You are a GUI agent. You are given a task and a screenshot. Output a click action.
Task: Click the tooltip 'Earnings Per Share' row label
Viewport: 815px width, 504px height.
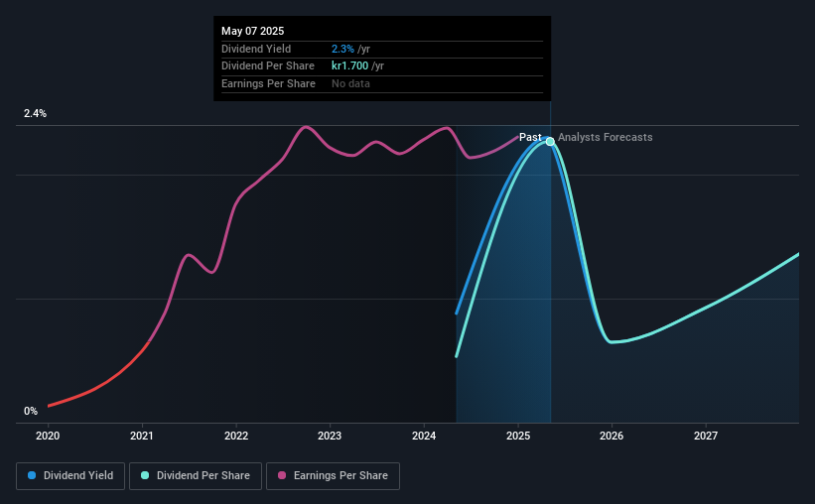pos(268,83)
